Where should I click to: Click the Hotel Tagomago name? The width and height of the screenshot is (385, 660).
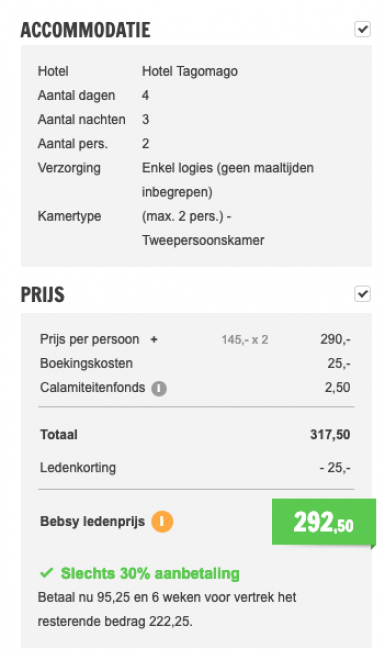point(190,71)
